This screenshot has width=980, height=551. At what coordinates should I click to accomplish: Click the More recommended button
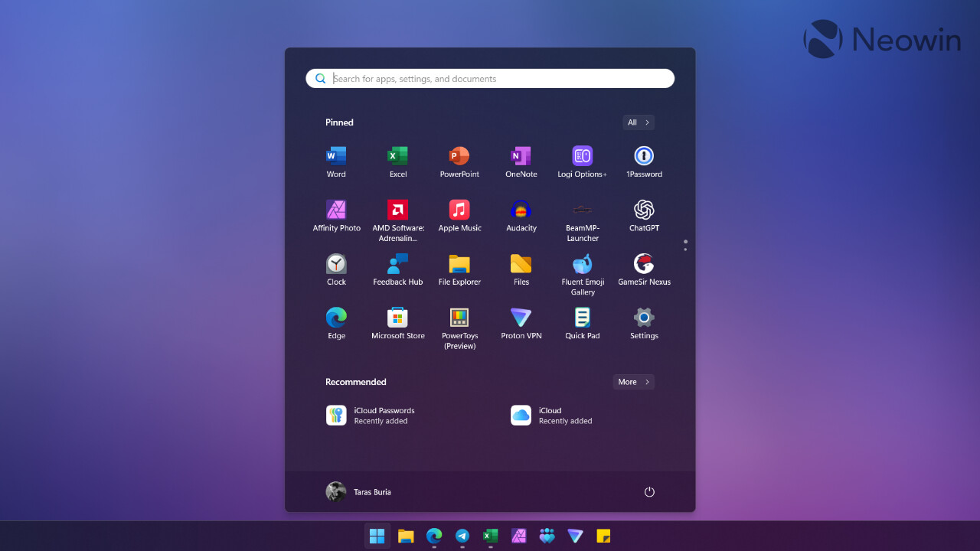tap(633, 382)
